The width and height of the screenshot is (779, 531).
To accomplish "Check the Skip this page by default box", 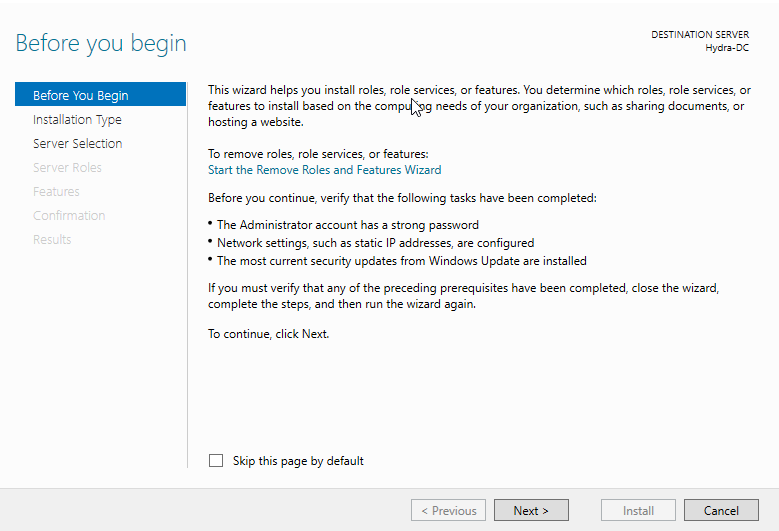I will tap(216, 460).
